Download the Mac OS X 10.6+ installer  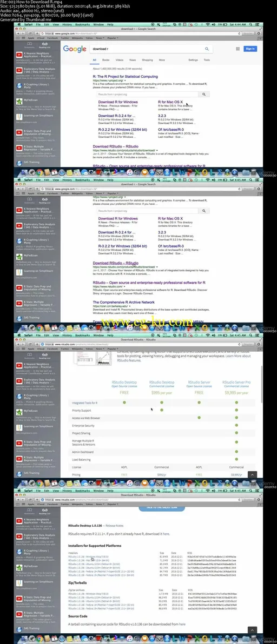coord(88,560)
